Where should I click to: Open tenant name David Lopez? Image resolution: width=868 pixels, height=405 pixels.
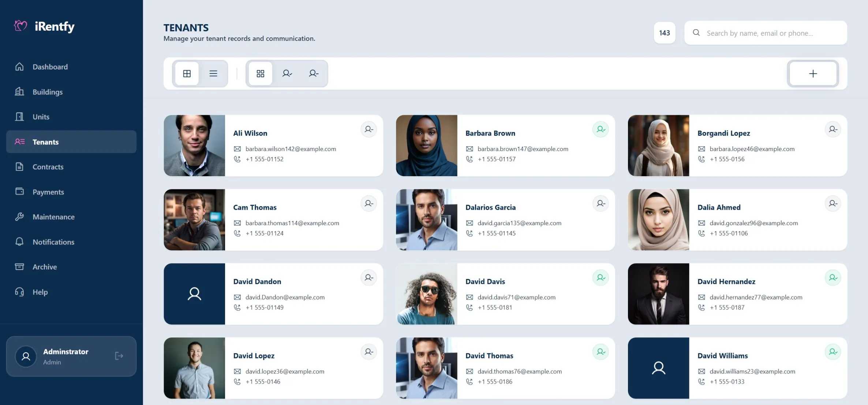pyautogui.click(x=254, y=356)
